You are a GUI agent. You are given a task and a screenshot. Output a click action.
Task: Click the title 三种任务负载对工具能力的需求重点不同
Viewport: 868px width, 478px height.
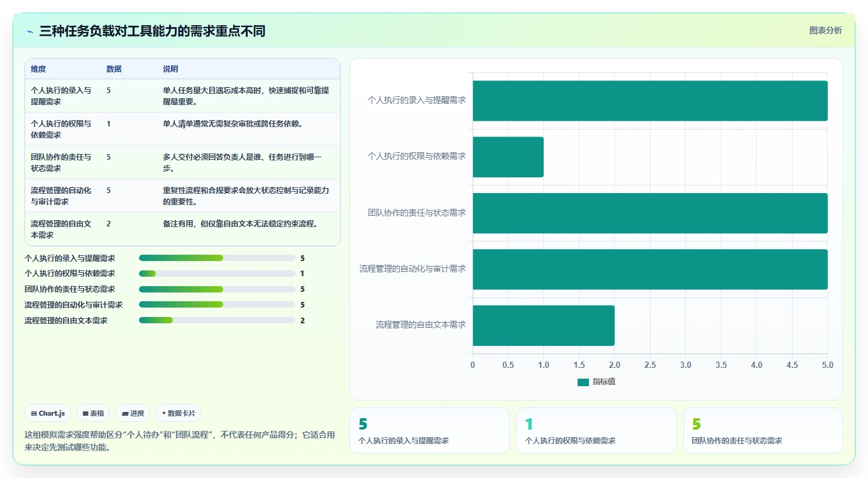[x=153, y=31]
